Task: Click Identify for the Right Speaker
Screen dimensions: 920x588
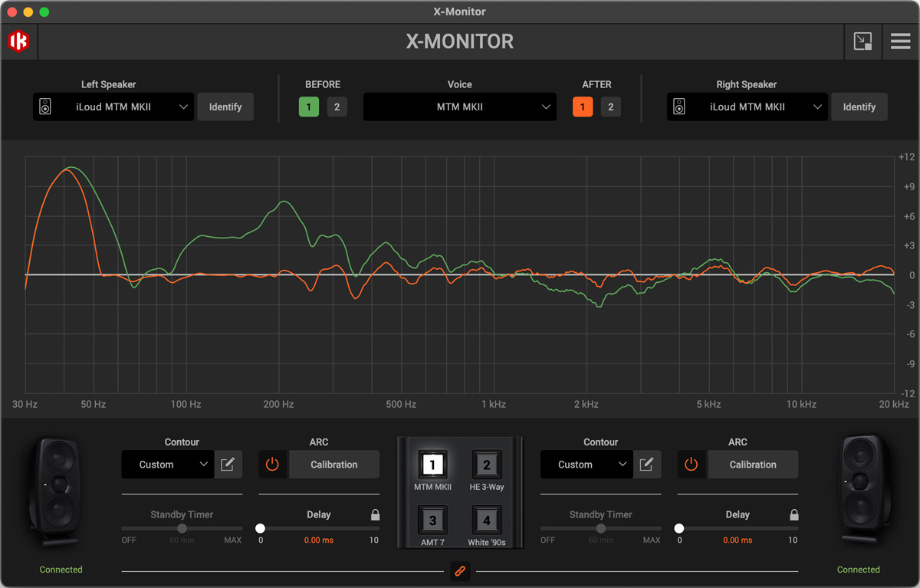Action: [x=859, y=107]
